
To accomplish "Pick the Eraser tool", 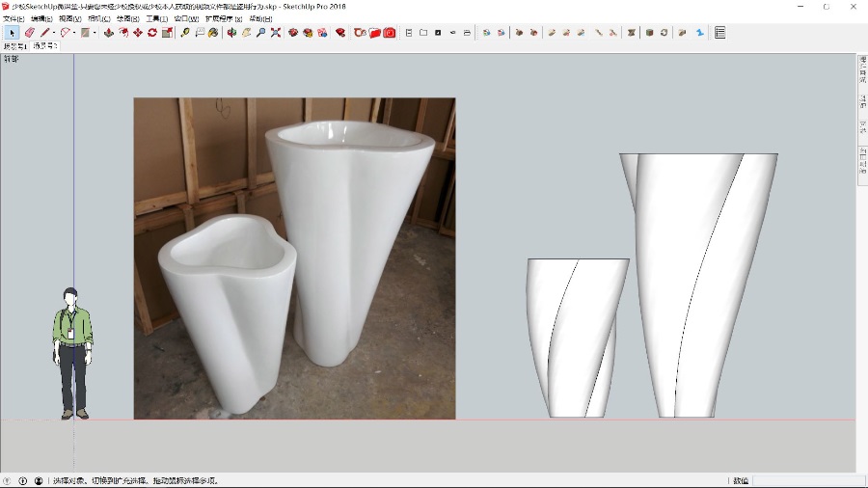I will [30, 33].
